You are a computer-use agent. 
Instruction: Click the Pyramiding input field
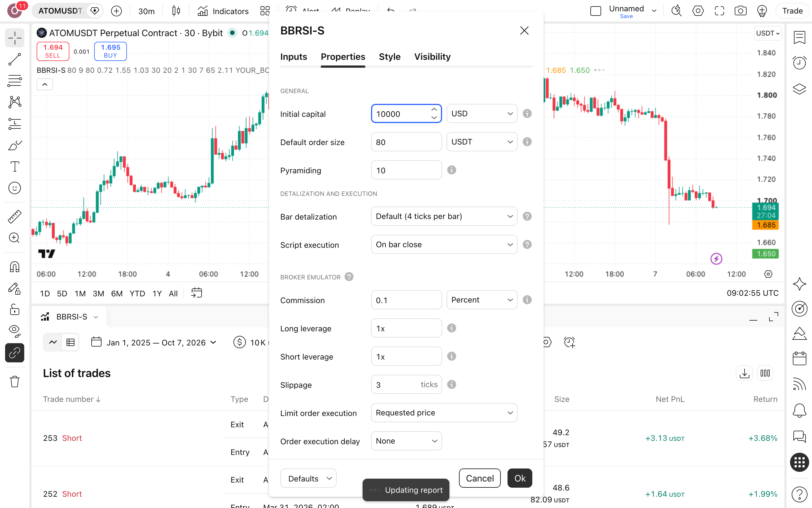tap(406, 170)
